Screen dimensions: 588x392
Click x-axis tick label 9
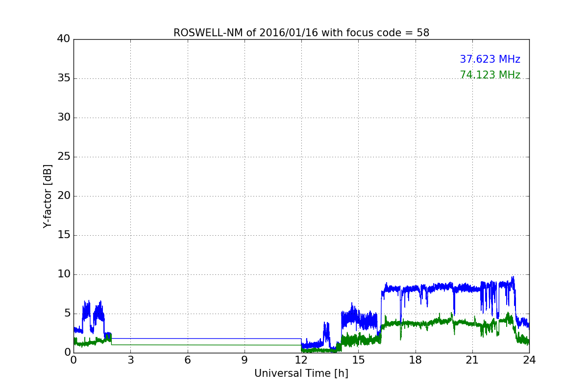pos(245,360)
